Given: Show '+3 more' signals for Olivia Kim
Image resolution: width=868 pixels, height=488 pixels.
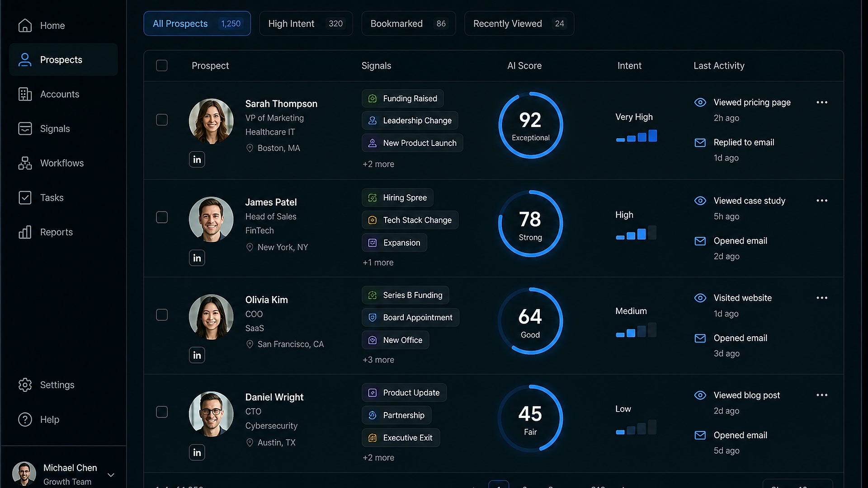Looking at the screenshot, I should [378, 360].
